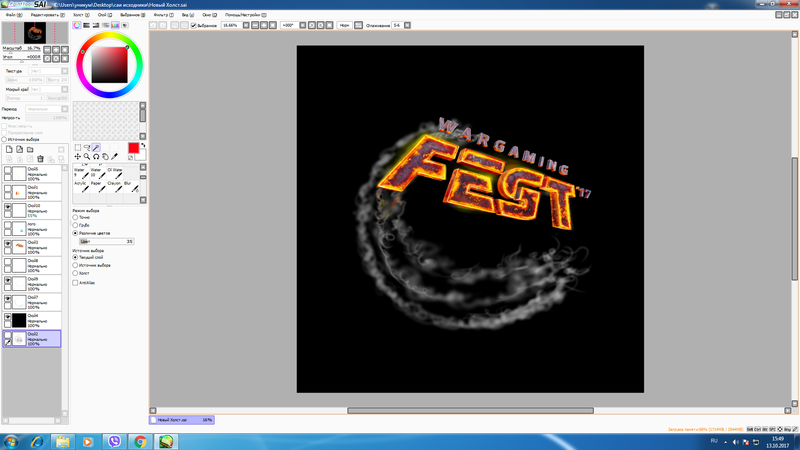Select the Холст source radio button
Viewport: 800px width, 450px height.
pos(75,273)
